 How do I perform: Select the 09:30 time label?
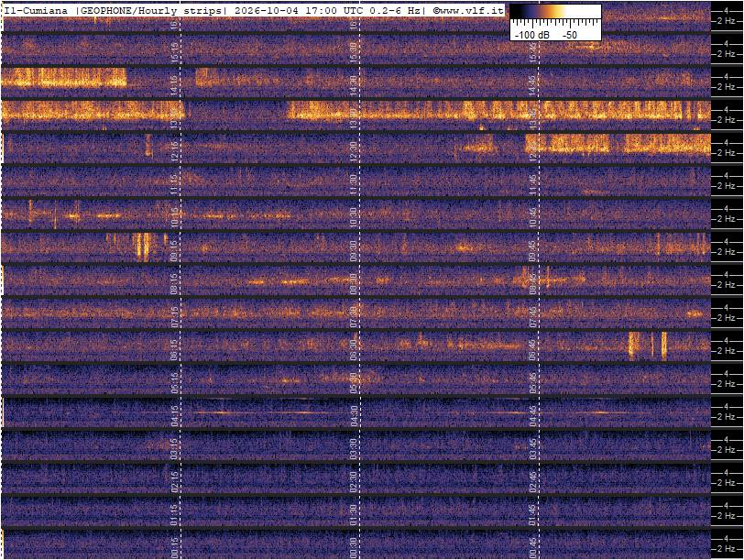[353, 251]
